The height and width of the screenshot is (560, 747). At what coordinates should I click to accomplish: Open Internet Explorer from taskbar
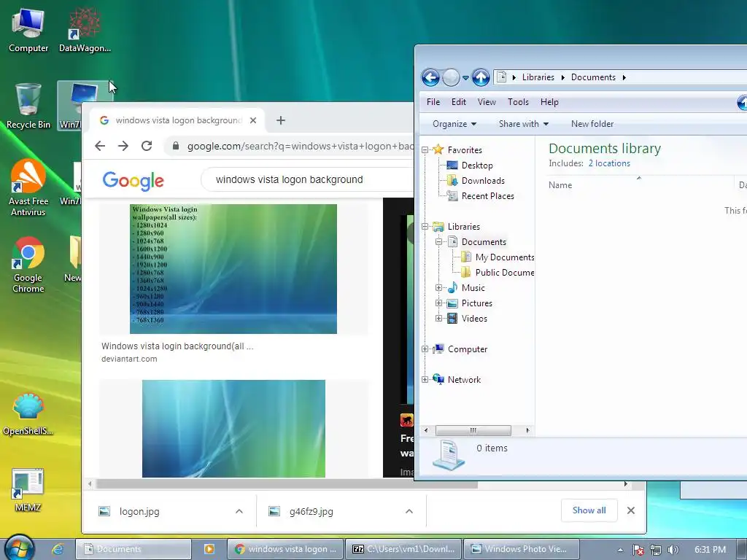point(58,549)
